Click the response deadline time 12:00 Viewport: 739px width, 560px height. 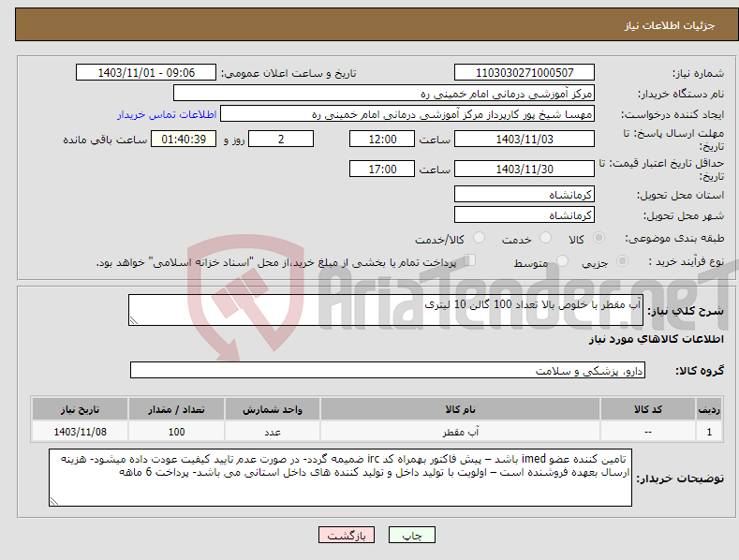click(x=382, y=139)
